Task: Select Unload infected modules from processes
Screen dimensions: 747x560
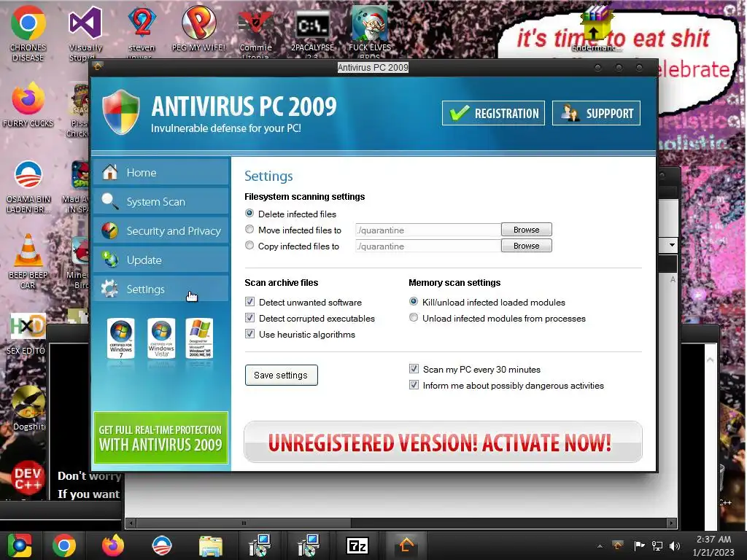Action: tap(414, 318)
